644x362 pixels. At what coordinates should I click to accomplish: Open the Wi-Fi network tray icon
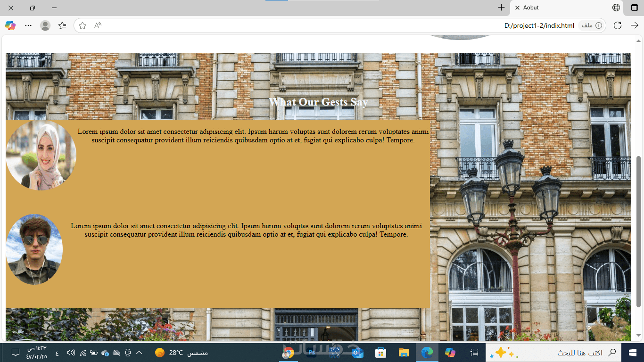tap(83, 353)
